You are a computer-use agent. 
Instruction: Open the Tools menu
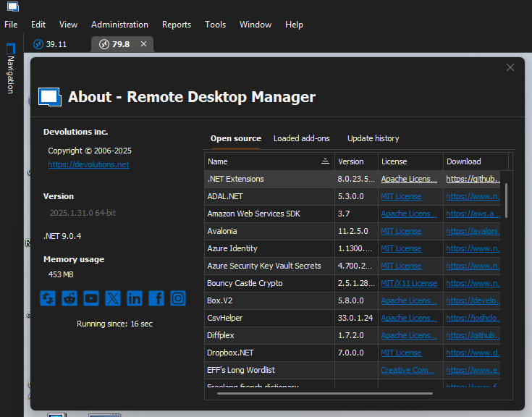216,25
